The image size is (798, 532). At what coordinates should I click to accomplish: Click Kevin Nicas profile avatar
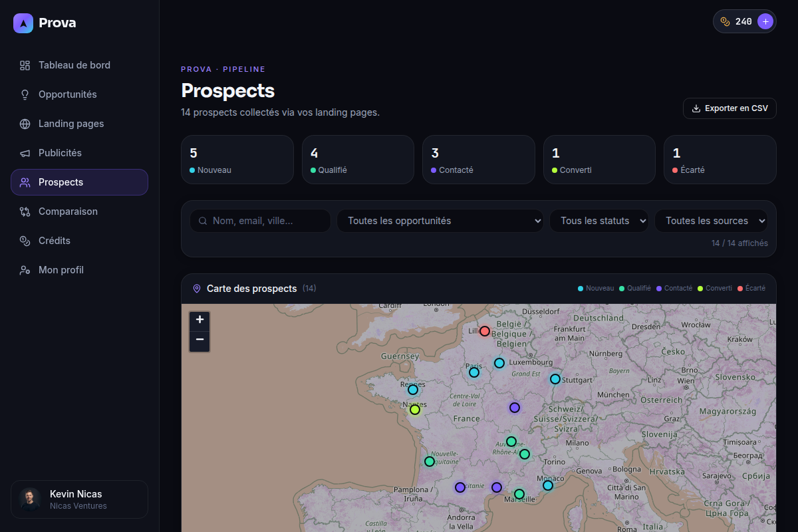pyautogui.click(x=30, y=499)
